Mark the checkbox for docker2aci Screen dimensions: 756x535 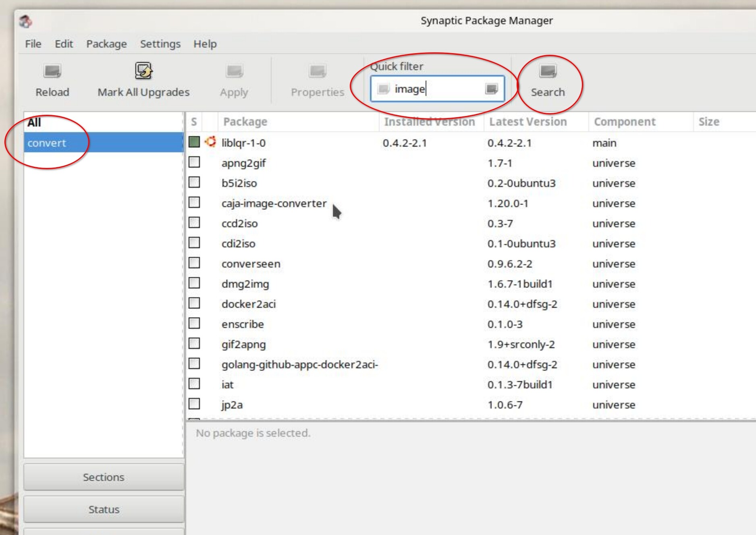[x=194, y=303]
